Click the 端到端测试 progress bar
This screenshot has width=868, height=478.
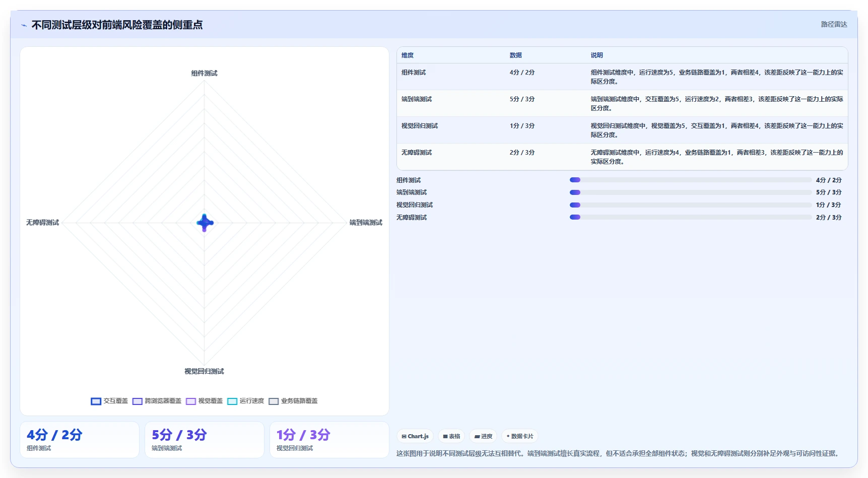click(x=690, y=192)
